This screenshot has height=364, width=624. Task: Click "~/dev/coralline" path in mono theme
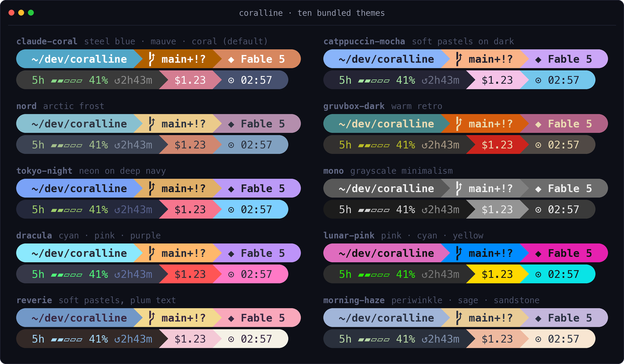[x=386, y=188]
